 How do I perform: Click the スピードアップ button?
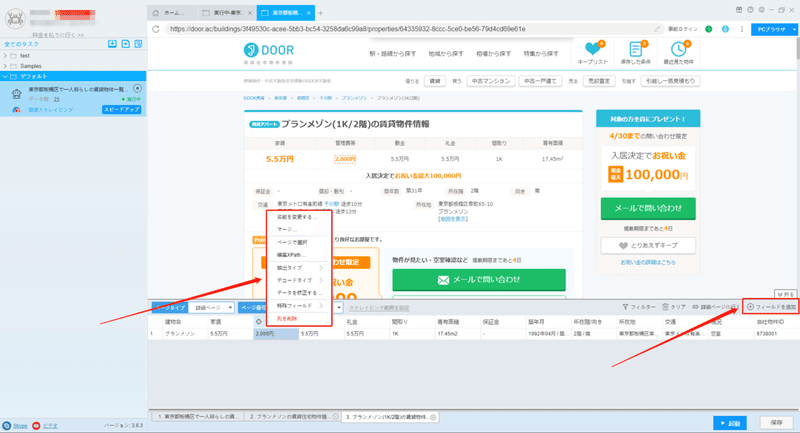pos(121,110)
